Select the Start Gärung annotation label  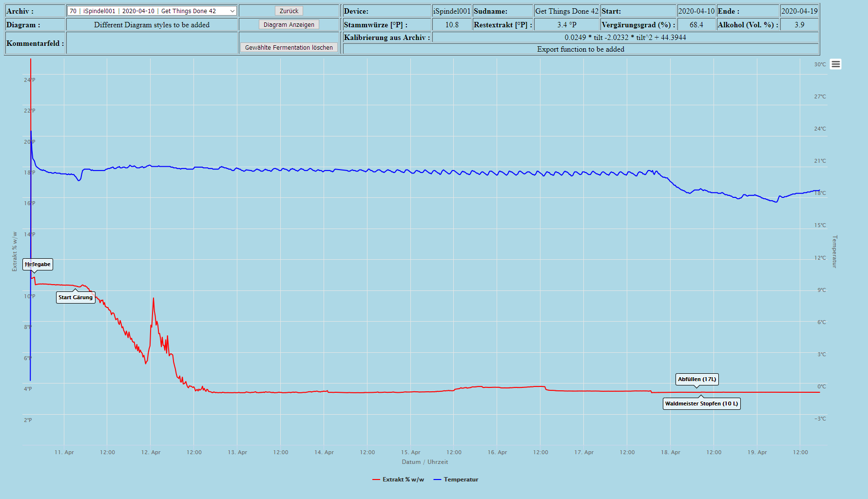(x=76, y=297)
